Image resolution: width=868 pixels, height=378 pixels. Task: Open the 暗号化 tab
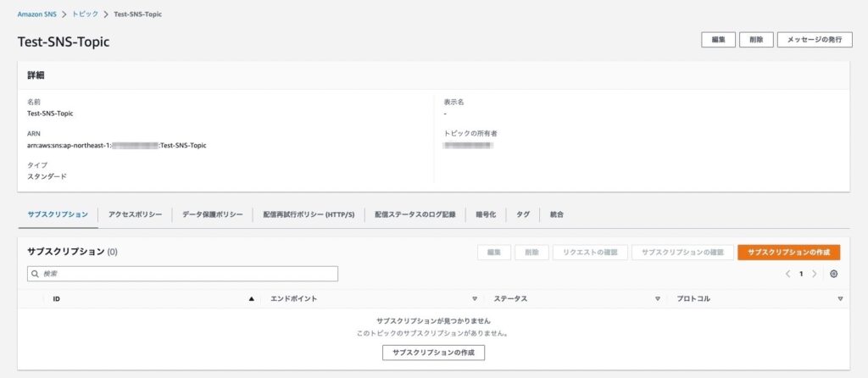point(486,214)
